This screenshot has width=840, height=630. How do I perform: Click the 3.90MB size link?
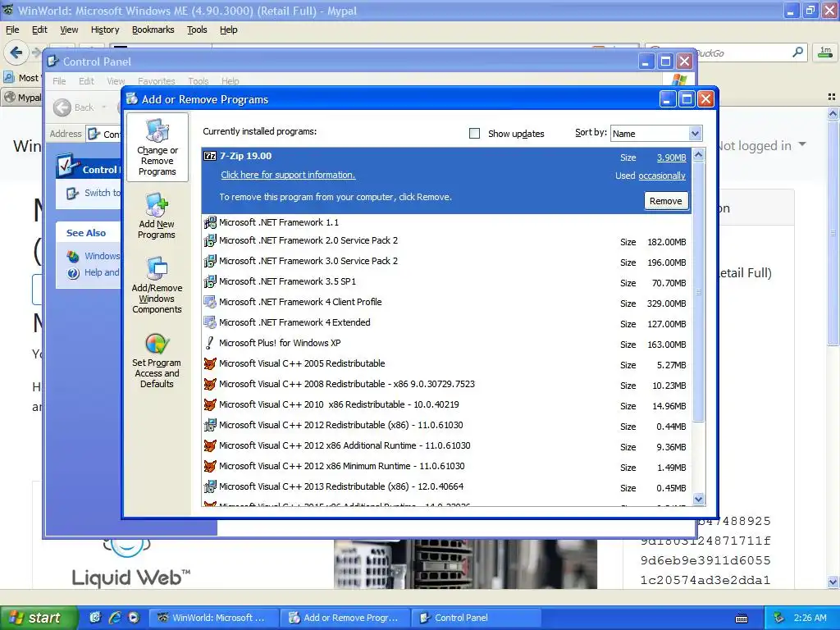[x=671, y=157]
